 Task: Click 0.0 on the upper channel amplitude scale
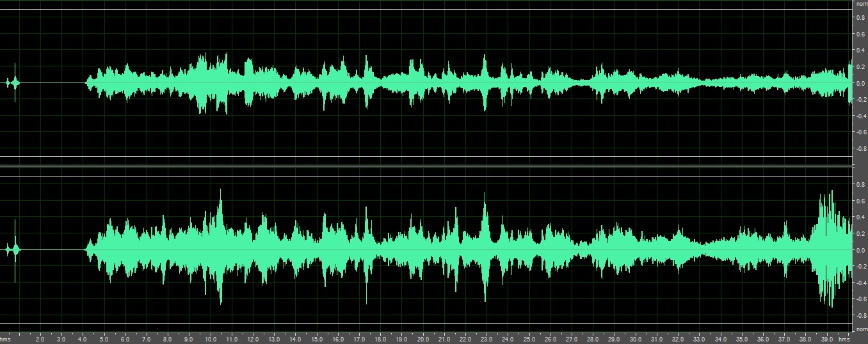click(x=862, y=83)
